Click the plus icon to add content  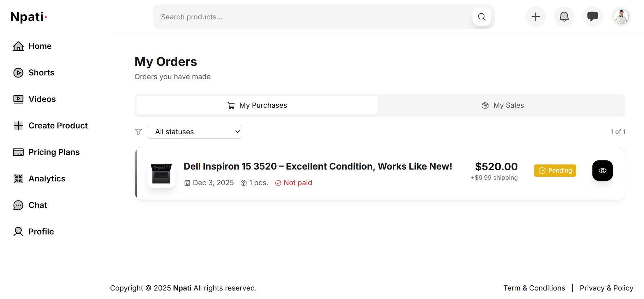(535, 16)
